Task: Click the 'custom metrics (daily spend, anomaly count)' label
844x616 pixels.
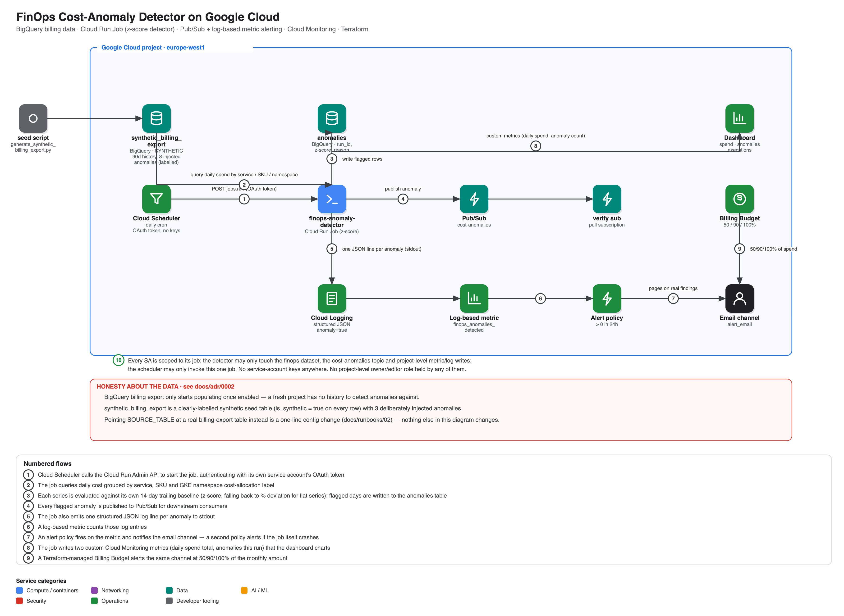Action: click(x=535, y=136)
